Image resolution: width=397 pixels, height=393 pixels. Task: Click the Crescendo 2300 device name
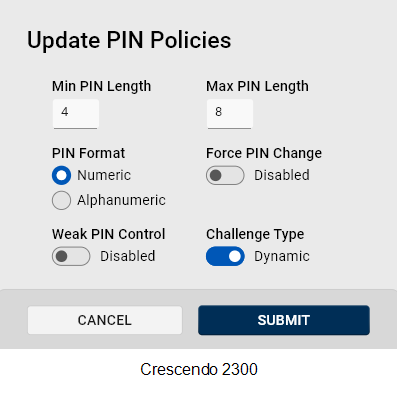[x=199, y=369]
